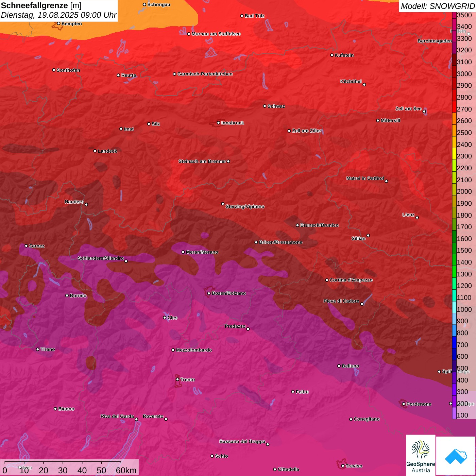Image resolution: width=476 pixels, height=476 pixels.
Task: Select the "Meran/Merano" map label
Action: coord(202,252)
